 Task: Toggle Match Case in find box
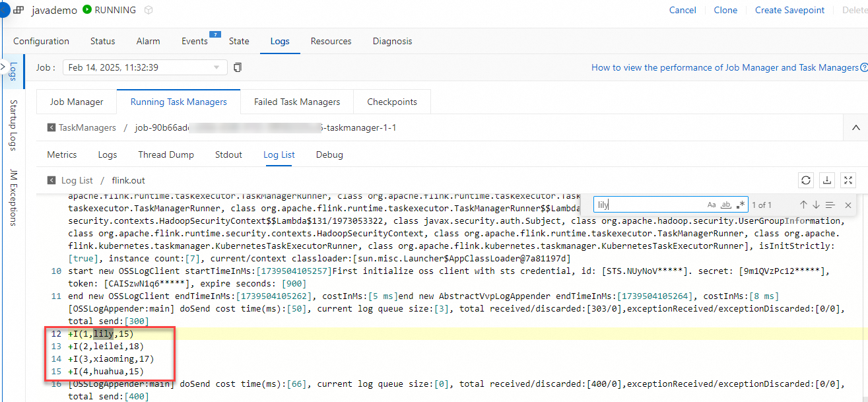(712, 205)
